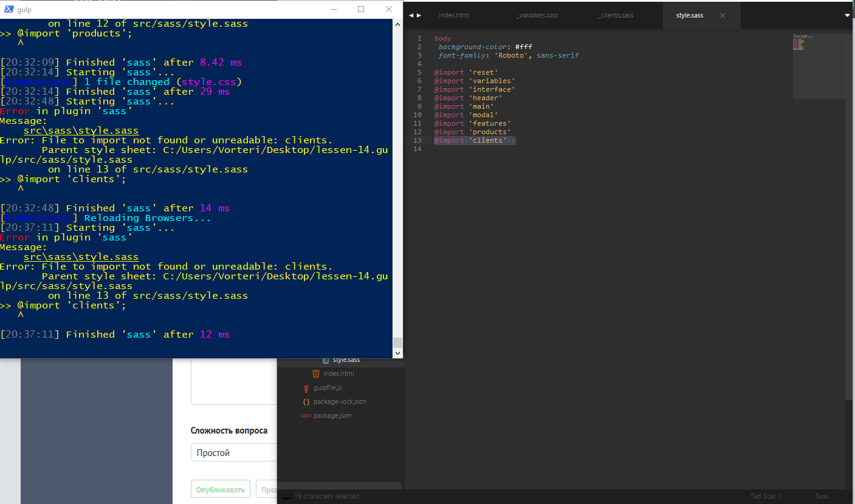
Task: Click the braces icon beside package-lock.json
Action: (306, 402)
